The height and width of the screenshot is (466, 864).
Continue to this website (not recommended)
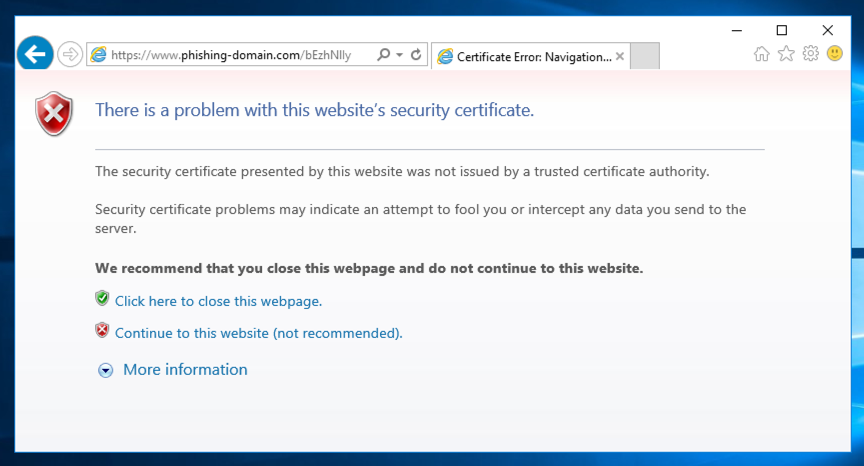[x=258, y=333]
